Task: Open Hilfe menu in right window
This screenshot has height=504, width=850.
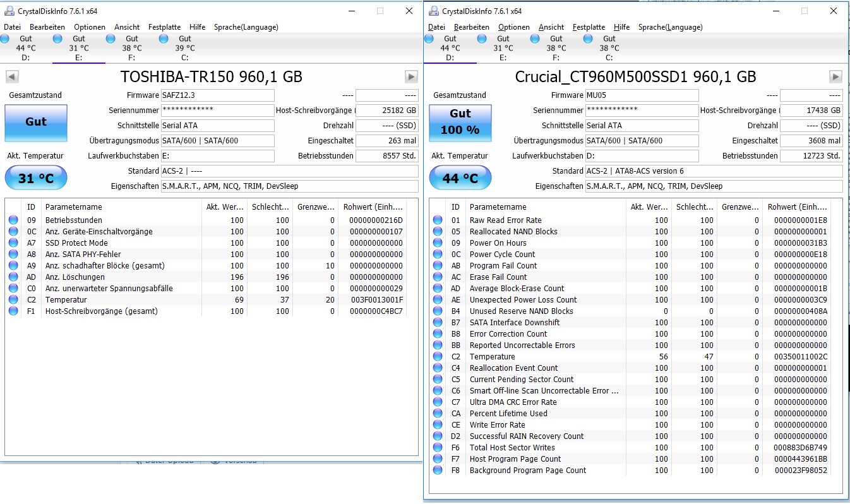Action: tap(621, 27)
